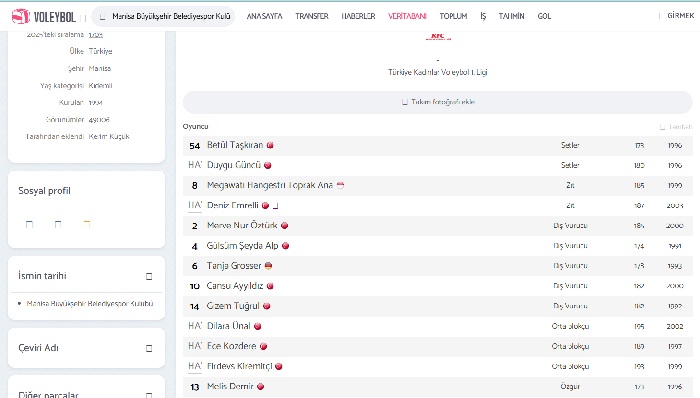Click the KFC sponsor logo
The image size is (700, 398).
pos(438,36)
